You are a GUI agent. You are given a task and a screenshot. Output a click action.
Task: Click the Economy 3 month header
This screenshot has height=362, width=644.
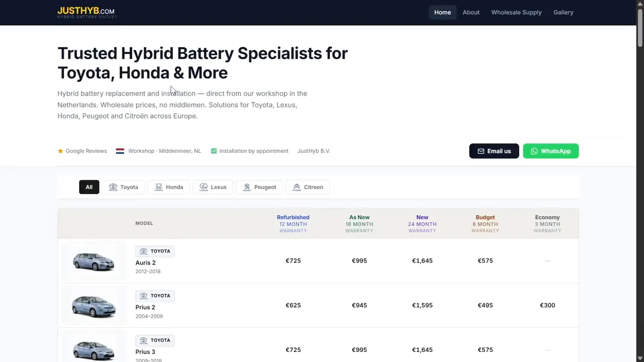pos(547,224)
